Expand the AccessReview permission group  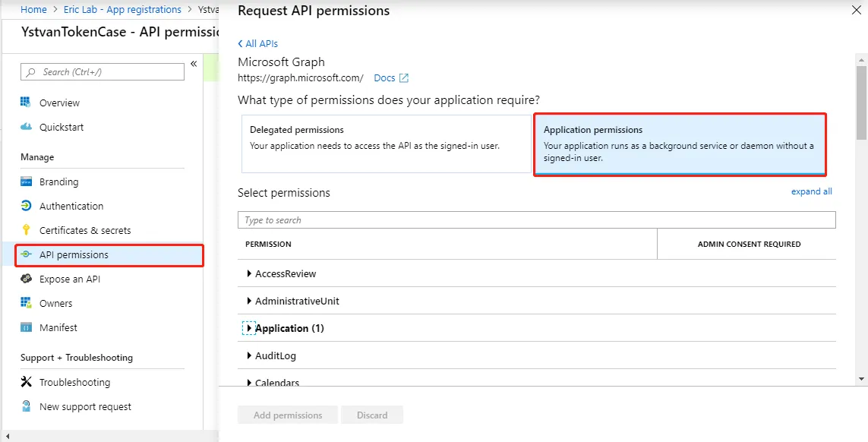[x=249, y=273]
